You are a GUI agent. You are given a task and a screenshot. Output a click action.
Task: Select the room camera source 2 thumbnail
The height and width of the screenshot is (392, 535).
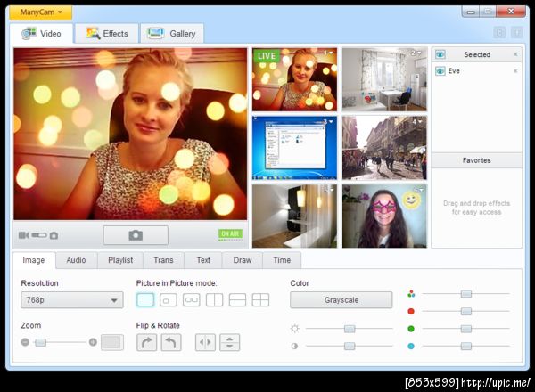[x=384, y=79]
